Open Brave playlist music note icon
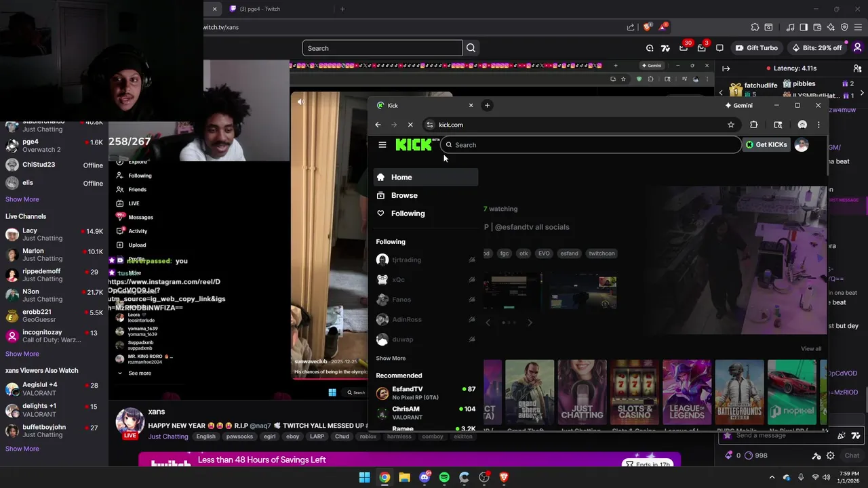The width and height of the screenshot is (868, 488). click(790, 27)
